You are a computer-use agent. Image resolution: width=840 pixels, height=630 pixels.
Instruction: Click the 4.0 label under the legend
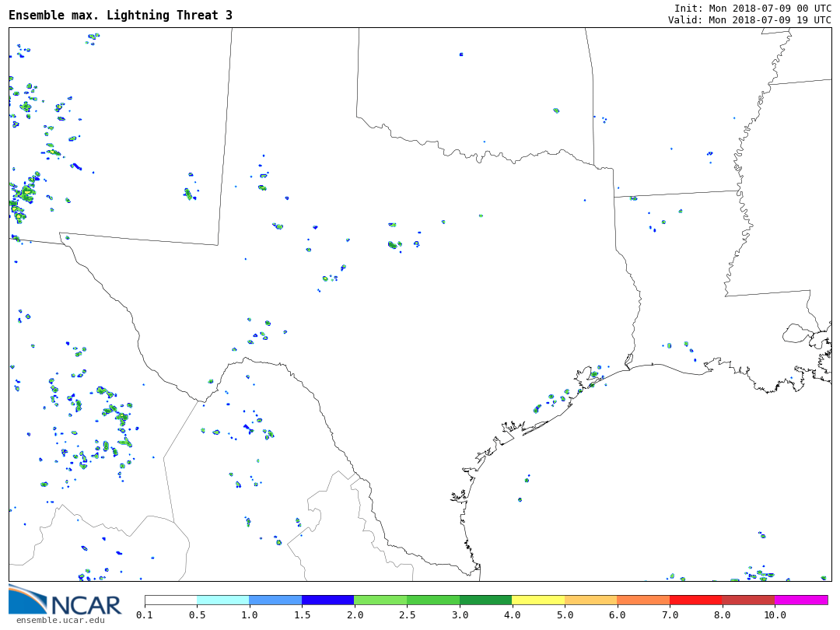click(512, 615)
